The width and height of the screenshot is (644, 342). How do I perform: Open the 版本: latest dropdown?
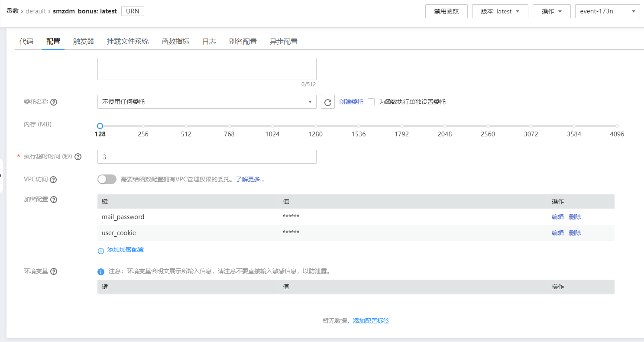pyautogui.click(x=500, y=11)
